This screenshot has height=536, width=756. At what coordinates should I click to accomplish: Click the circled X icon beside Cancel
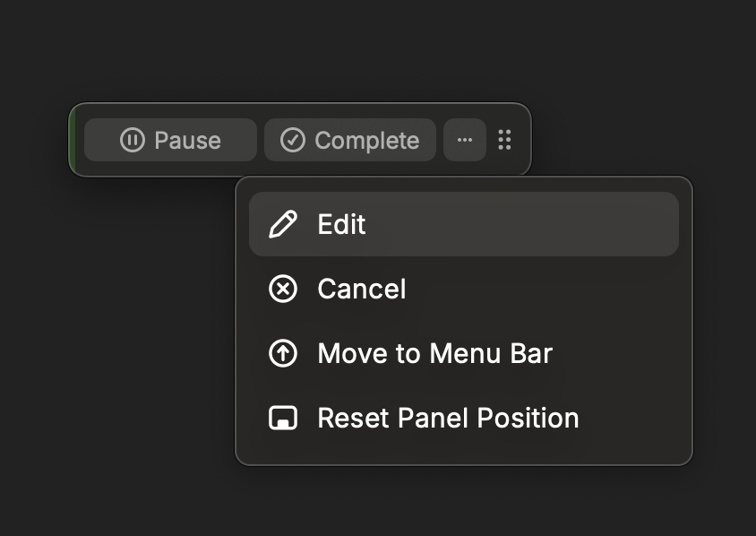pyautogui.click(x=283, y=289)
